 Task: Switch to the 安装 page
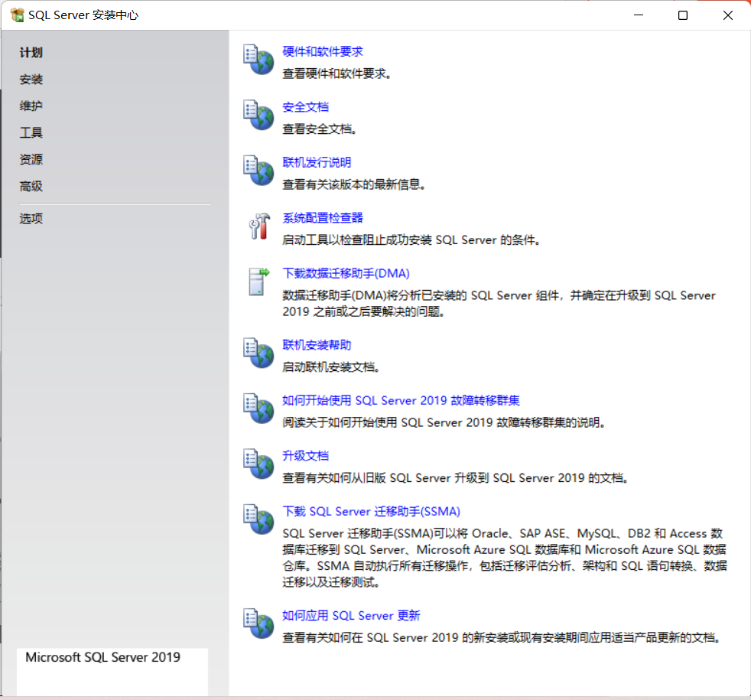pos(31,80)
